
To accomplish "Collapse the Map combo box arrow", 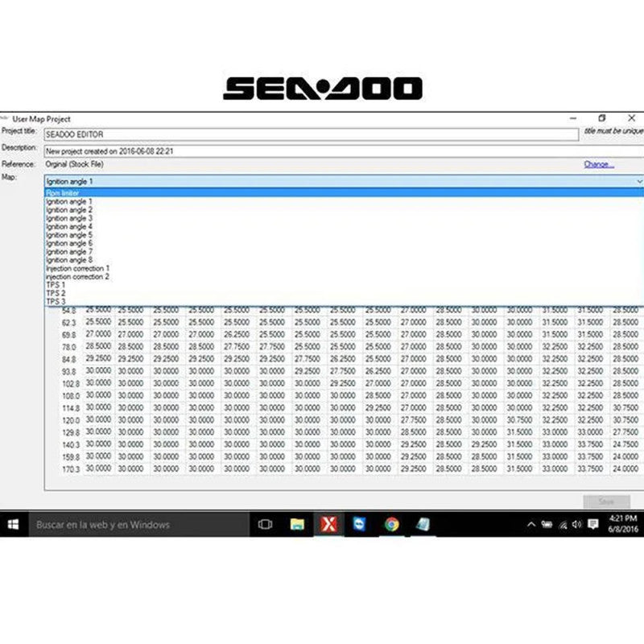I will [638, 182].
